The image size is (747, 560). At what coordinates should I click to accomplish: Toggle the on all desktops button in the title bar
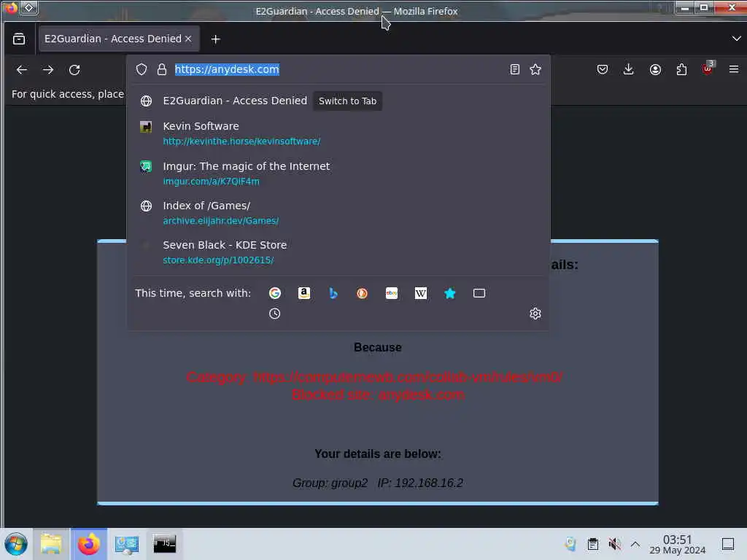coord(28,7)
